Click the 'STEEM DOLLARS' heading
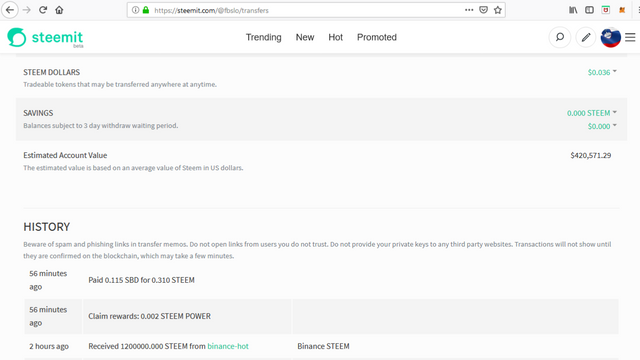640x360 pixels. point(51,72)
